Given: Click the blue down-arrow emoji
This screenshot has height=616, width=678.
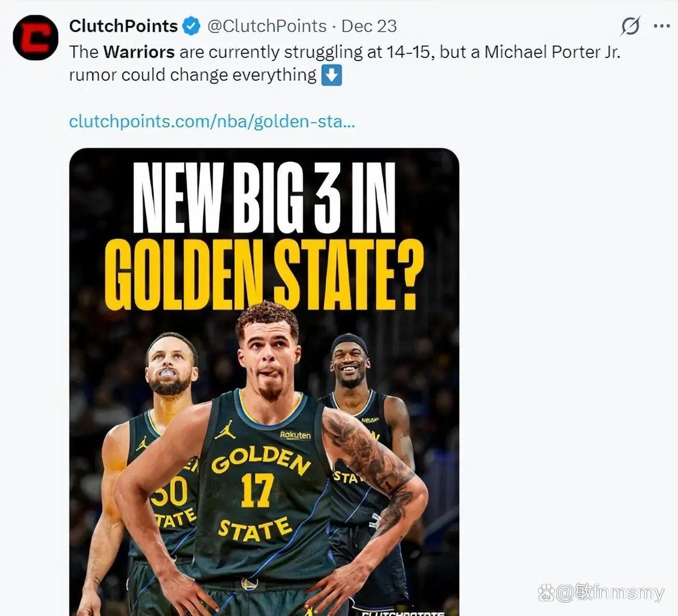Looking at the screenshot, I should [x=331, y=75].
